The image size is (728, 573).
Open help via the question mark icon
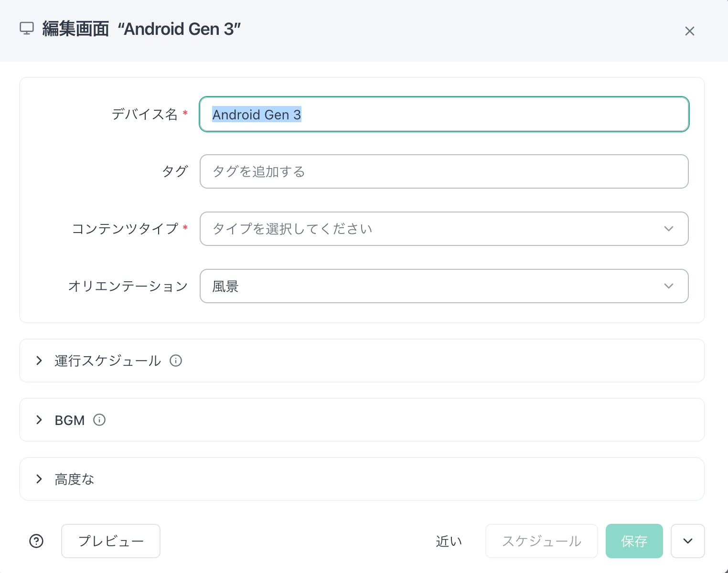[x=36, y=541]
